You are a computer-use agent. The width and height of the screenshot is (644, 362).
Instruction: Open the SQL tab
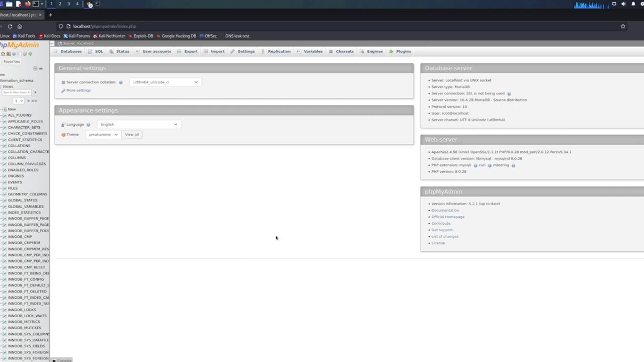(x=95, y=51)
